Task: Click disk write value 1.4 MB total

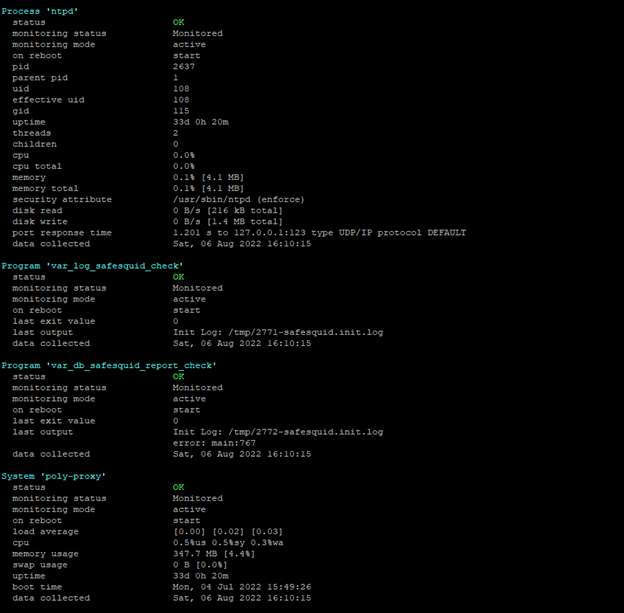Action: point(228,221)
